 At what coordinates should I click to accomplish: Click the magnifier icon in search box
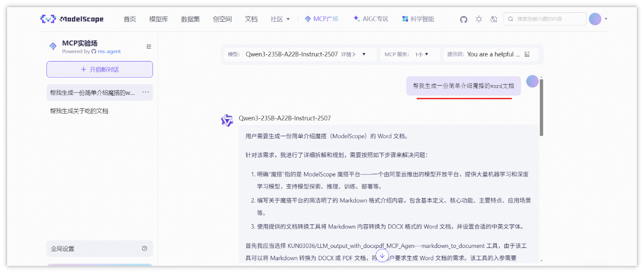[x=510, y=19]
